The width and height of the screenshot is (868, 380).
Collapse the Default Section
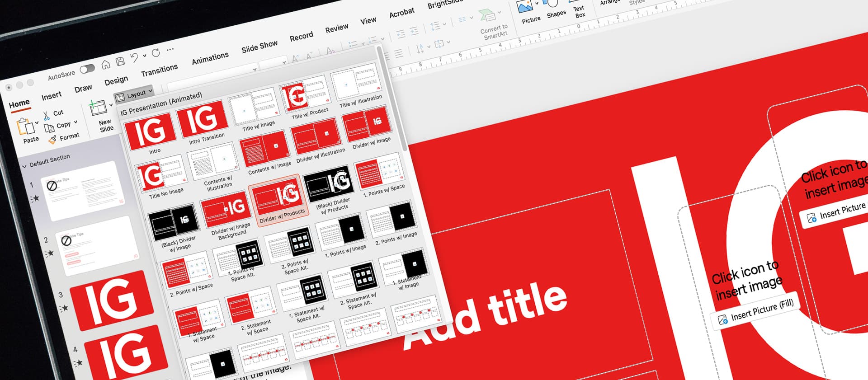(x=24, y=166)
